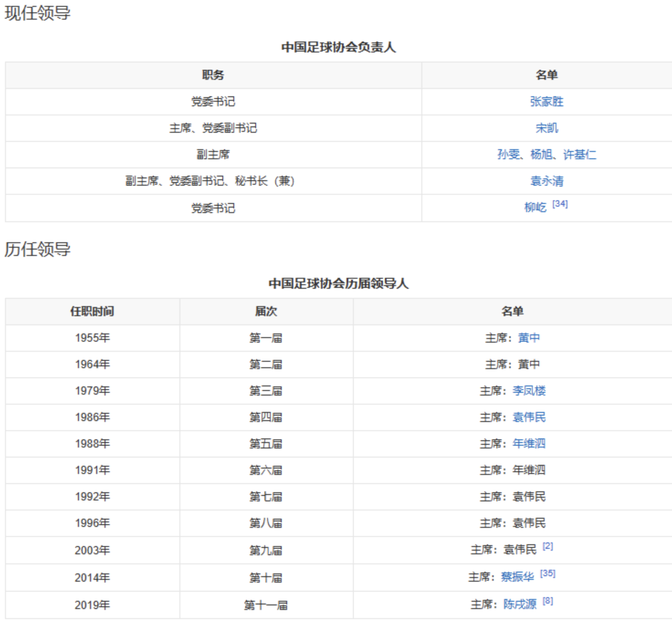The height and width of the screenshot is (625, 672).
Task: Select the 1979年 cell
Action: [x=92, y=391]
